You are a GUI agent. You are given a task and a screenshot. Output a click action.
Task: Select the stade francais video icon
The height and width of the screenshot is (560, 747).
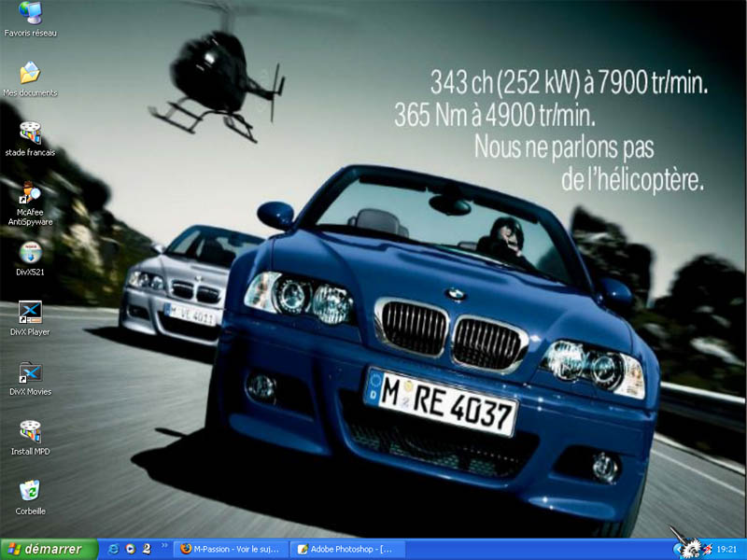(x=30, y=139)
